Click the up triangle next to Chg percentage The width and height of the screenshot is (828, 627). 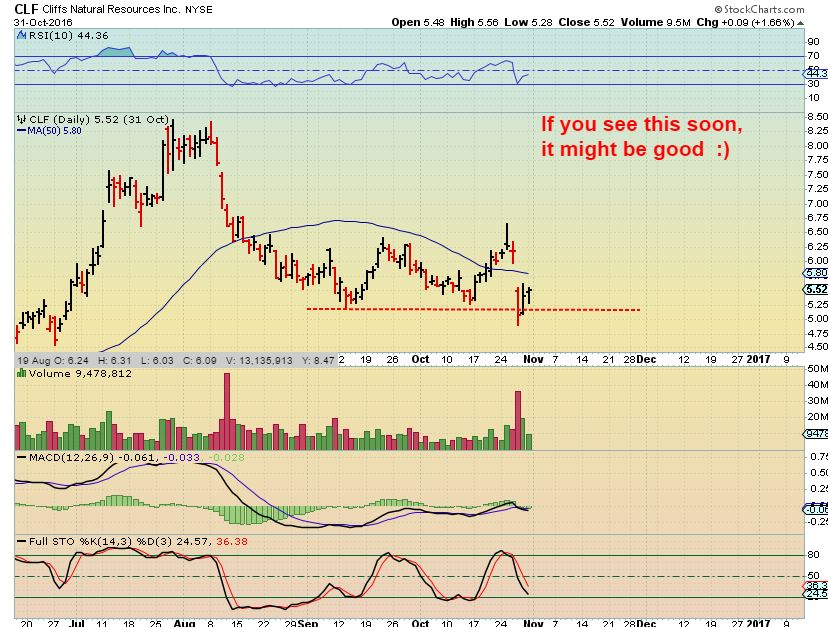point(801,23)
